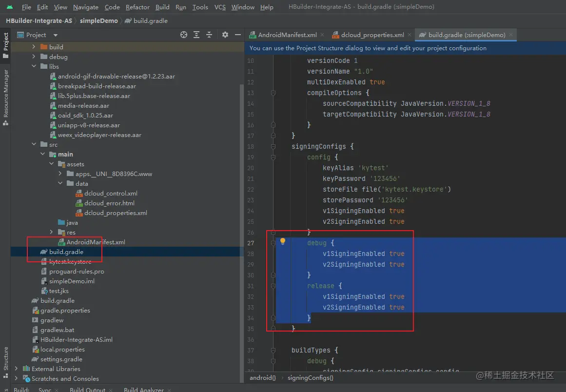Expand the apps.__UNI__8D8396C.www folder

point(60,173)
